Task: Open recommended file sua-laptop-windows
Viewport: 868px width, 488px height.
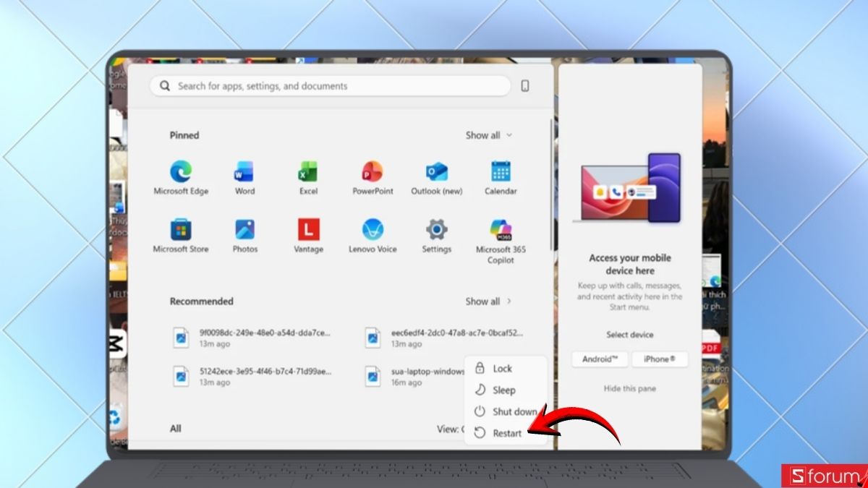Action: [416, 376]
